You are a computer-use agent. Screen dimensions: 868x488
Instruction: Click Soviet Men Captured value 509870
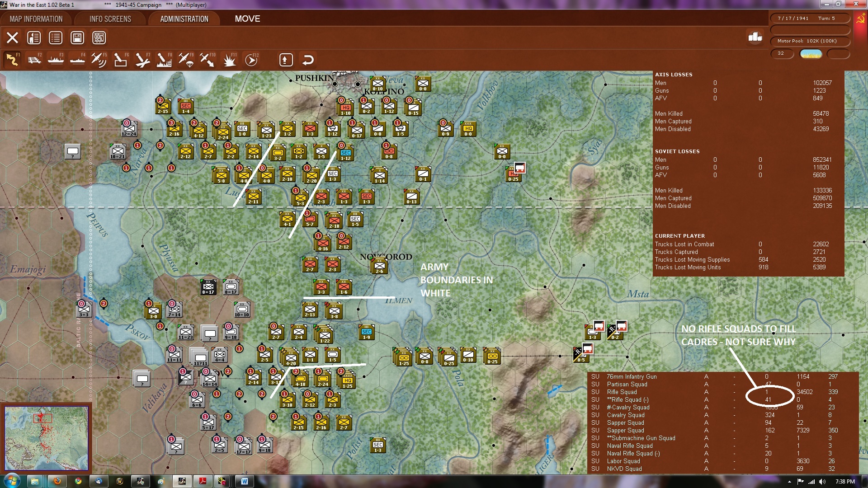coord(822,198)
